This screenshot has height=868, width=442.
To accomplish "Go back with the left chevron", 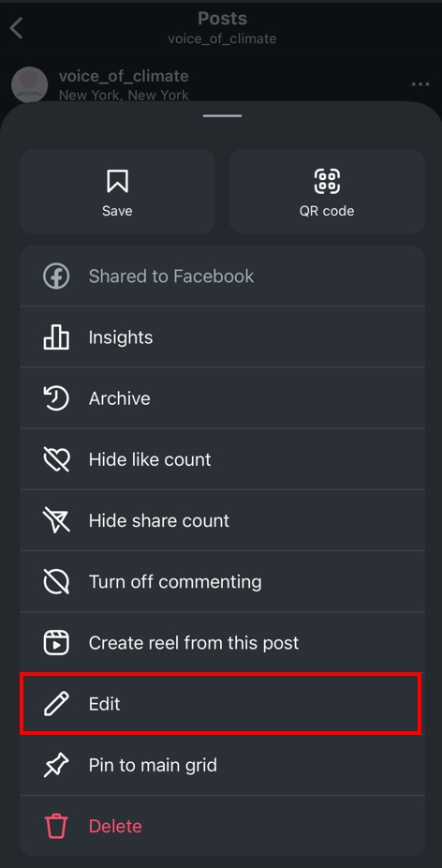I will point(17,28).
